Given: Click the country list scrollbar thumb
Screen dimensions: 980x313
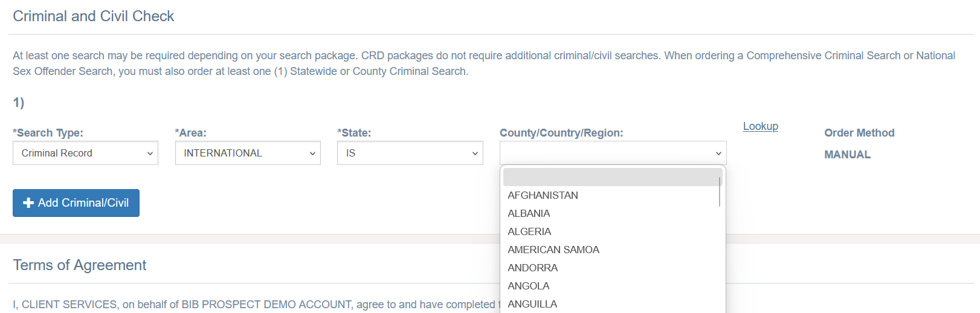Looking at the screenshot, I should point(720,190).
